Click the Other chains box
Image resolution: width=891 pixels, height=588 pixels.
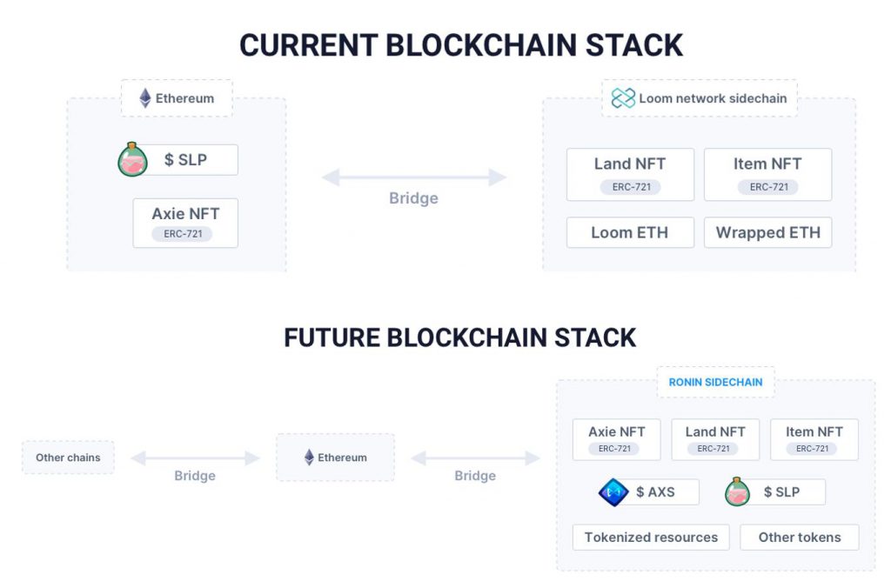pos(68,458)
